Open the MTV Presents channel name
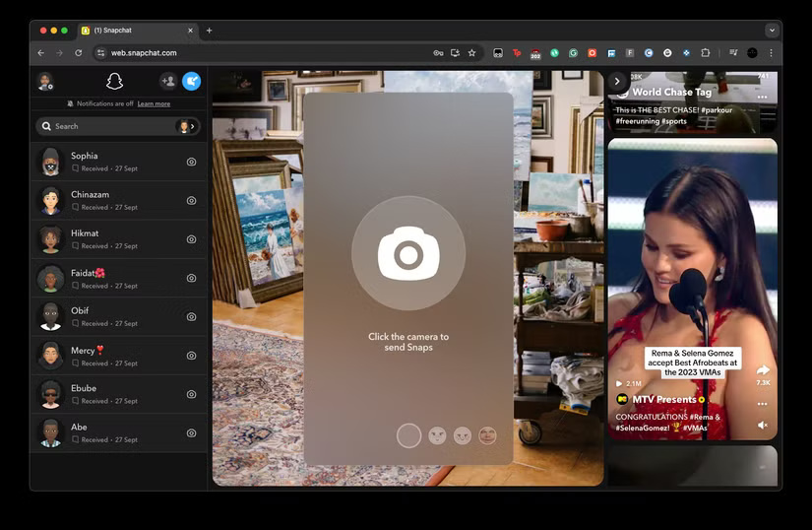The image size is (812, 530). coord(664,399)
